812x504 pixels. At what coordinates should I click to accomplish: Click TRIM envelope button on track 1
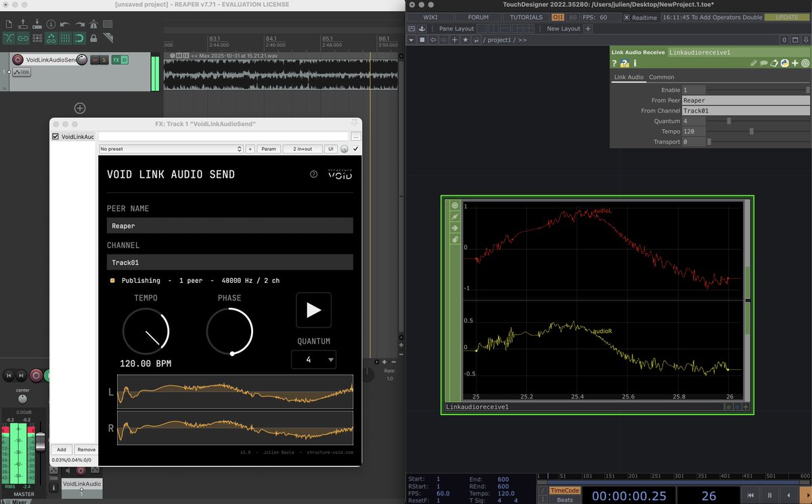(22, 72)
